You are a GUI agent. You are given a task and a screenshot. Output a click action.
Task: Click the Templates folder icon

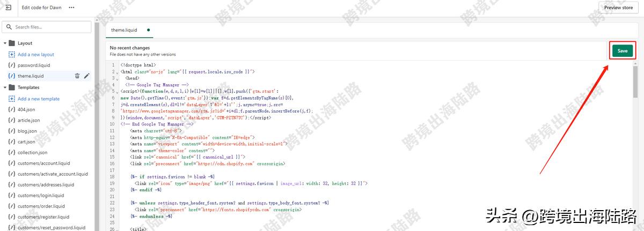click(x=12, y=87)
